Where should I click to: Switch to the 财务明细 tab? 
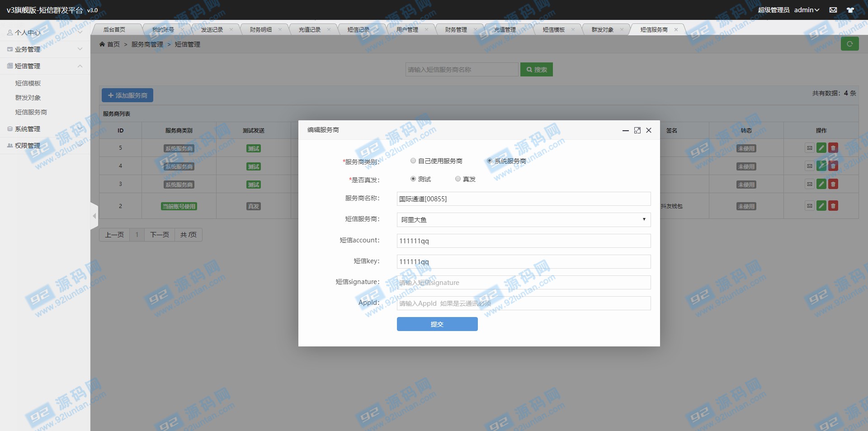261,30
